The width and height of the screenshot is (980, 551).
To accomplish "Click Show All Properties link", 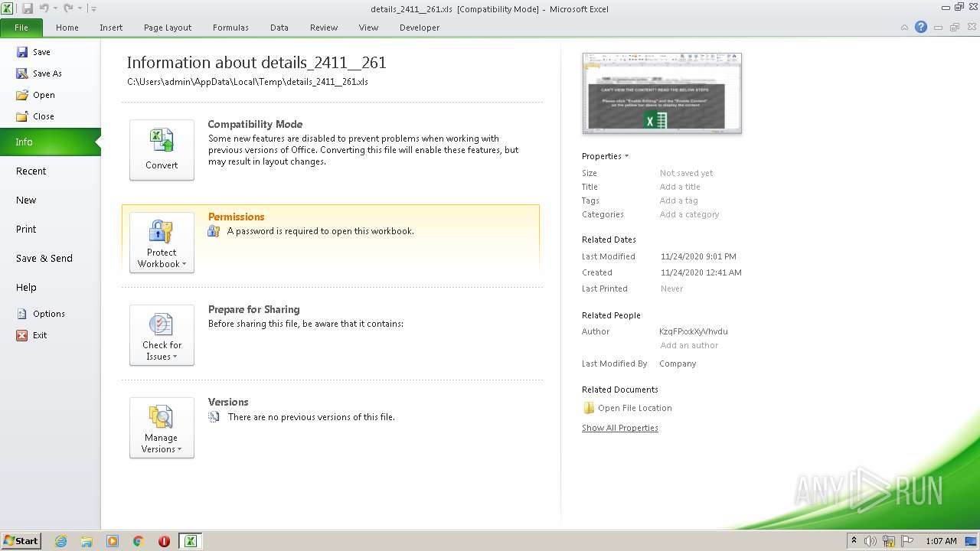I will coord(620,428).
